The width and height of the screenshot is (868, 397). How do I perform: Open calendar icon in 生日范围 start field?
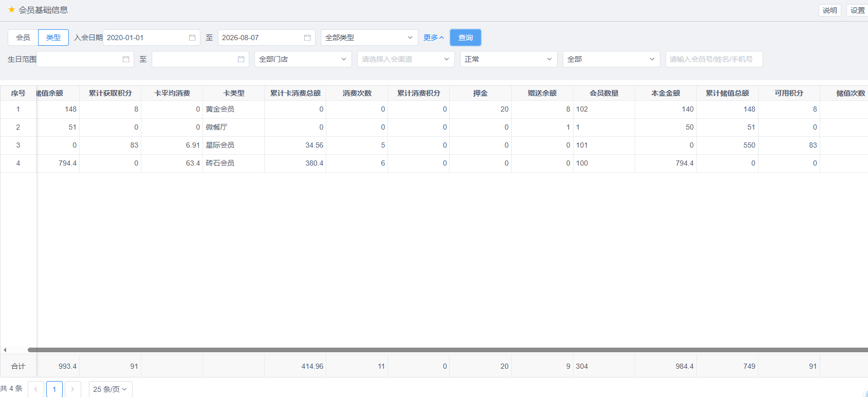126,59
